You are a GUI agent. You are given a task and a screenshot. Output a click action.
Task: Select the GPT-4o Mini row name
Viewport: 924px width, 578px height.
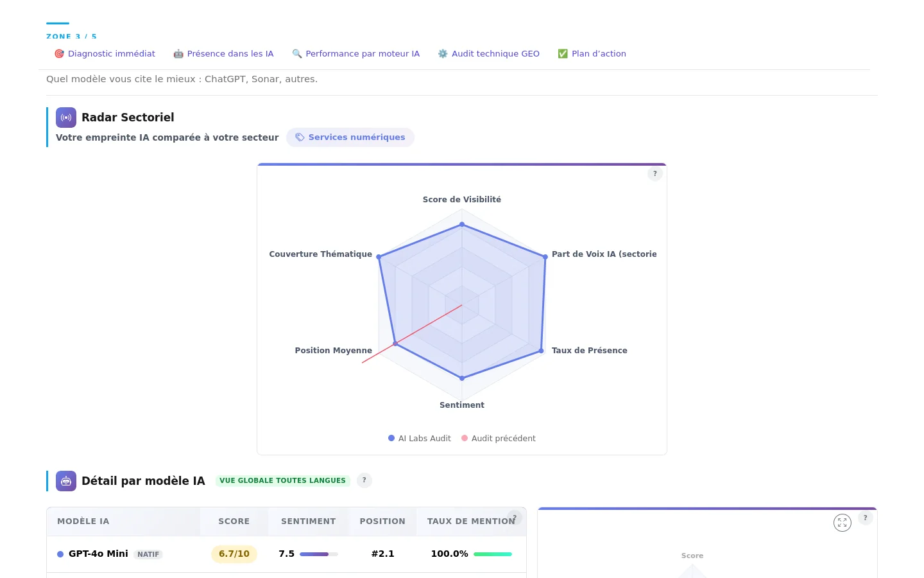click(x=98, y=554)
